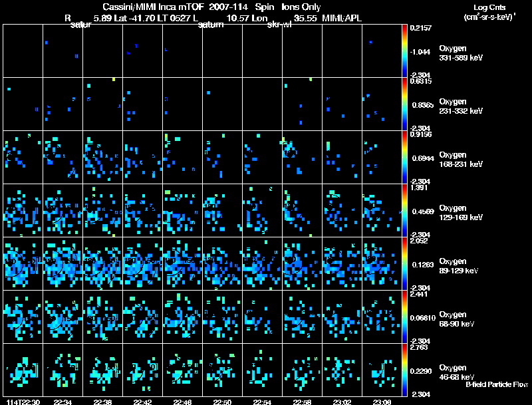The height and width of the screenshot is (405, 532).
Task: Select the Oxygen 129-169 keV row label
Action: pyautogui.click(x=461, y=213)
